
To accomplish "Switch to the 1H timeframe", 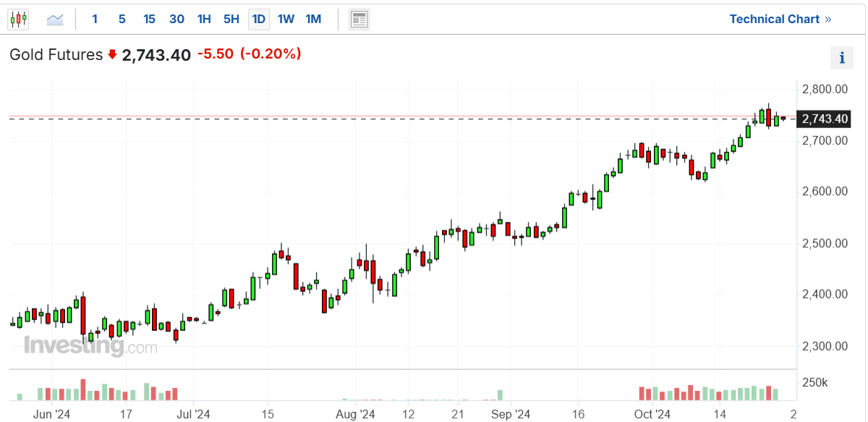I will click(x=204, y=20).
